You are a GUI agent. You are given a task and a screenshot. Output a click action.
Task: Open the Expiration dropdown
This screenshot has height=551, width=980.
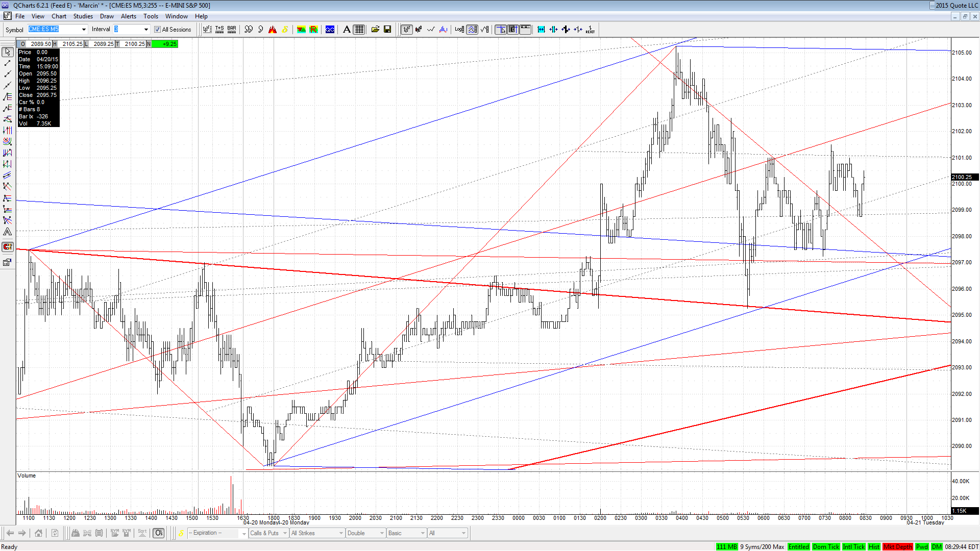tap(217, 533)
